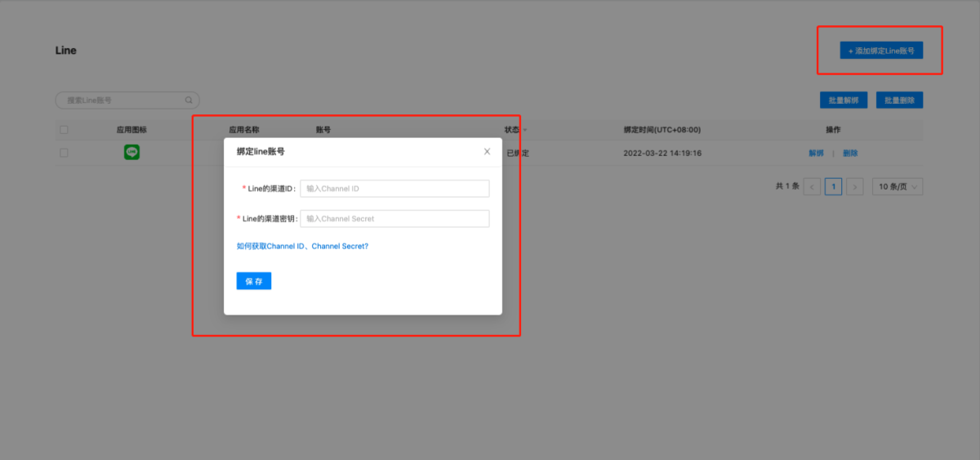
Task: Click the '保存' button in the dialog
Action: 253,281
